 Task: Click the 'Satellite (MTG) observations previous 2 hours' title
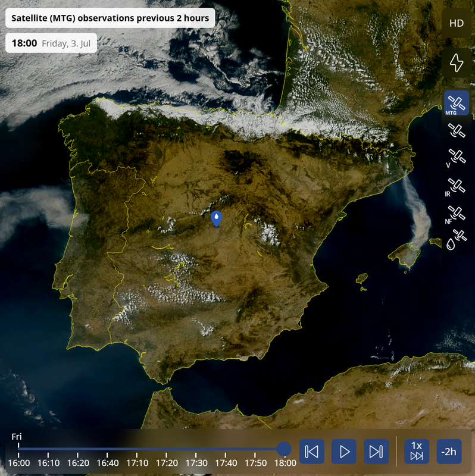110,18
